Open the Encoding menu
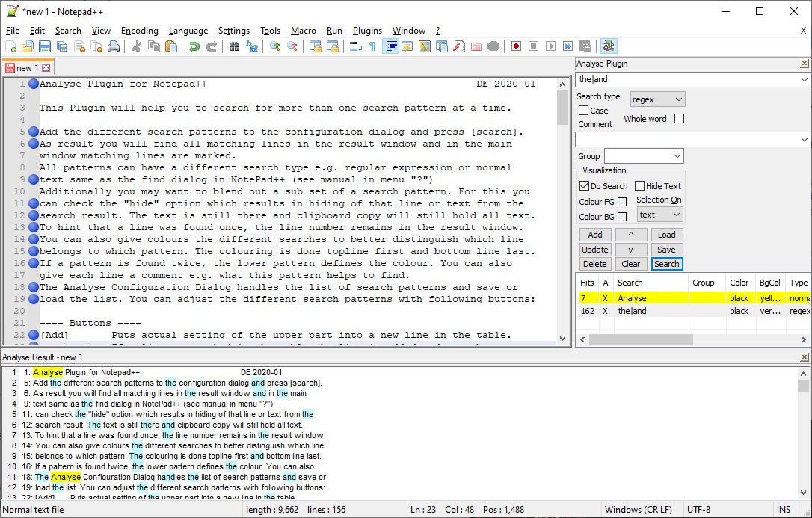The width and height of the screenshot is (812, 518). [140, 31]
